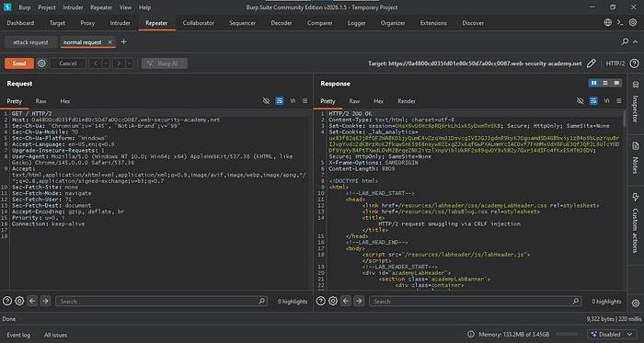Send the request

19,63
